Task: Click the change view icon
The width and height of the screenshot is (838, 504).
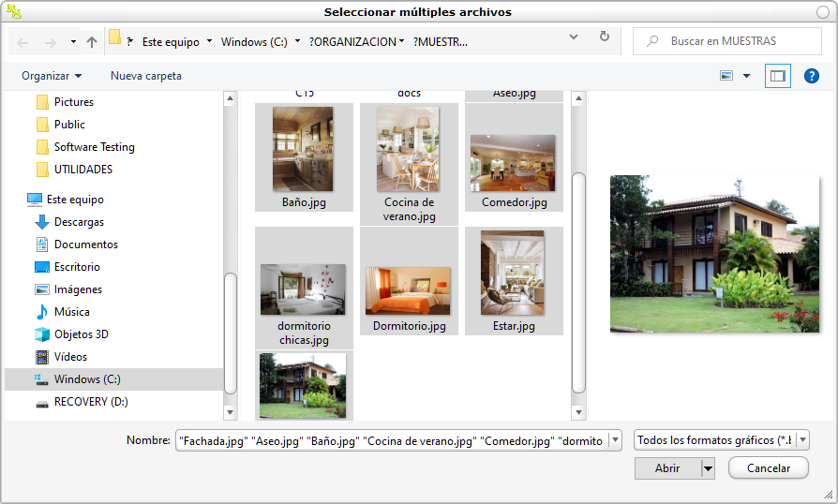Action: pyautogui.click(x=726, y=76)
